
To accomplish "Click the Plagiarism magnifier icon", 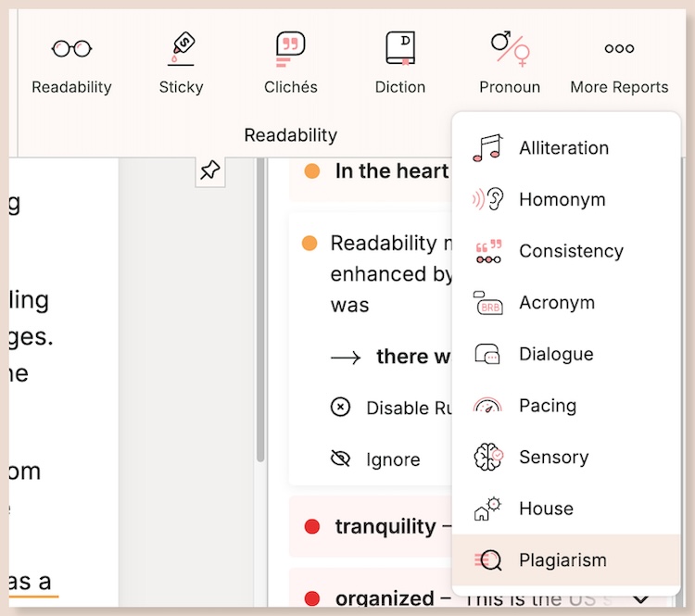I will 487,560.
